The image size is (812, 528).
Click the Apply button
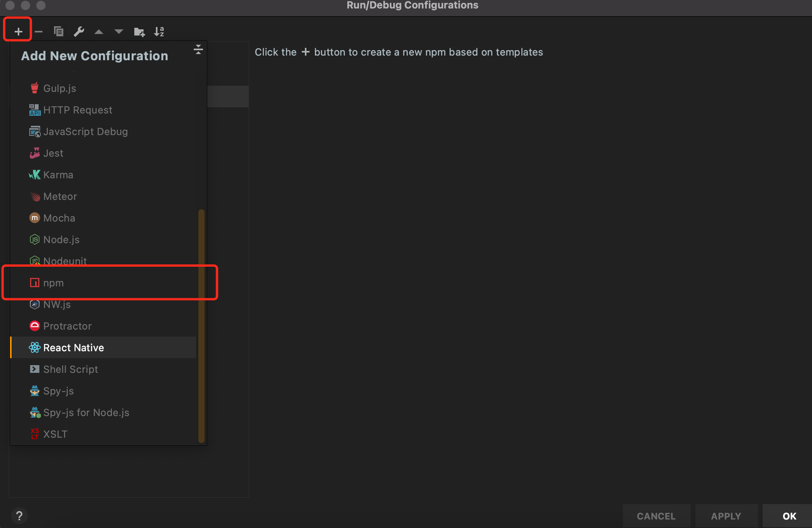[x=726, y=516]
